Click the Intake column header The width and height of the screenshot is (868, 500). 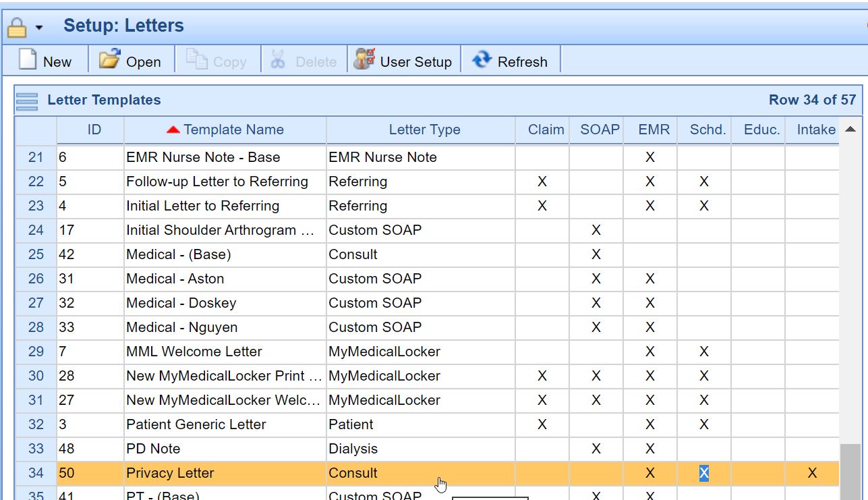(813, 130)
